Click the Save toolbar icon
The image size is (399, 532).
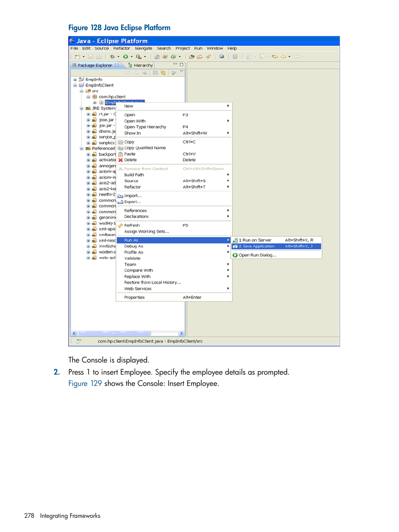91,57
